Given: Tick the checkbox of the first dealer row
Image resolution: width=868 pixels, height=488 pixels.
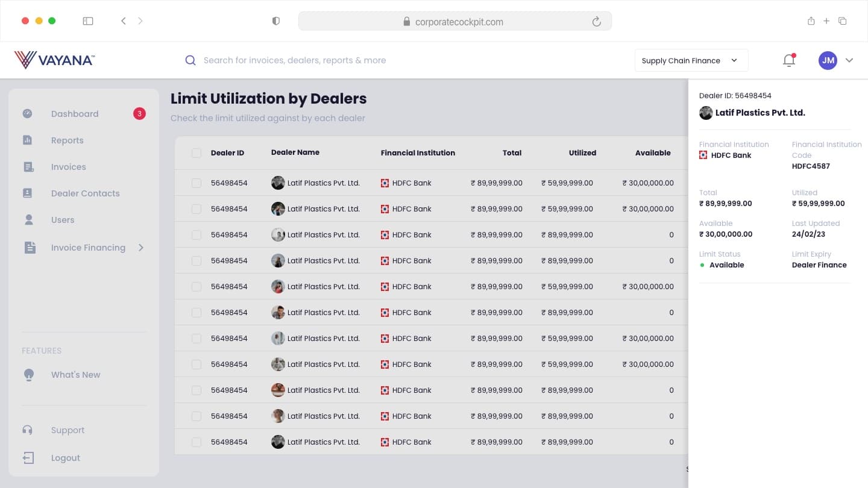Looking at the screenshot, I should [x=197, y=183].
